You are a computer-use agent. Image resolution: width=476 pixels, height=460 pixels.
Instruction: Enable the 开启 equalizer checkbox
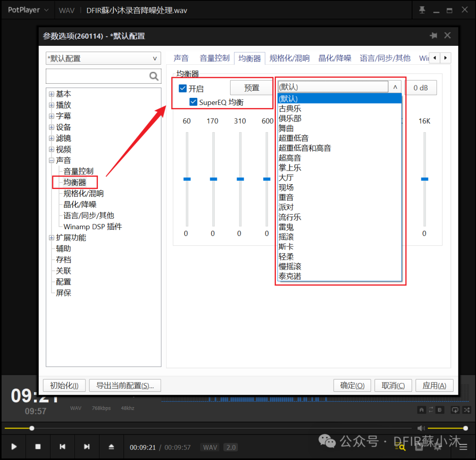tap(182, 88)
